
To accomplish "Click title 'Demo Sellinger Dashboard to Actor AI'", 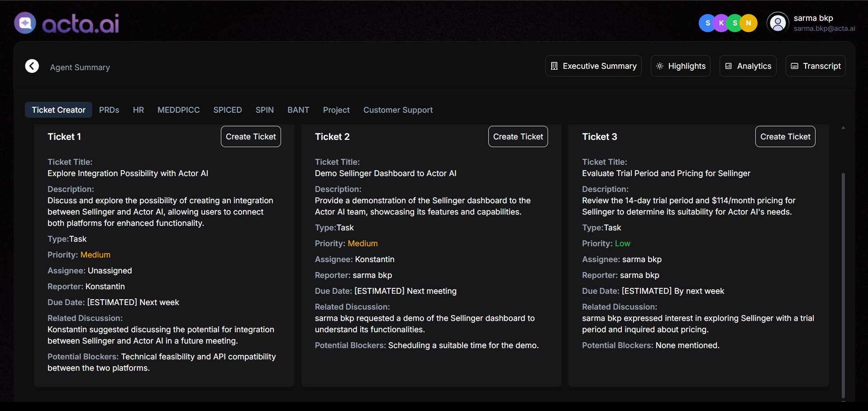I will tap(386, 173).
